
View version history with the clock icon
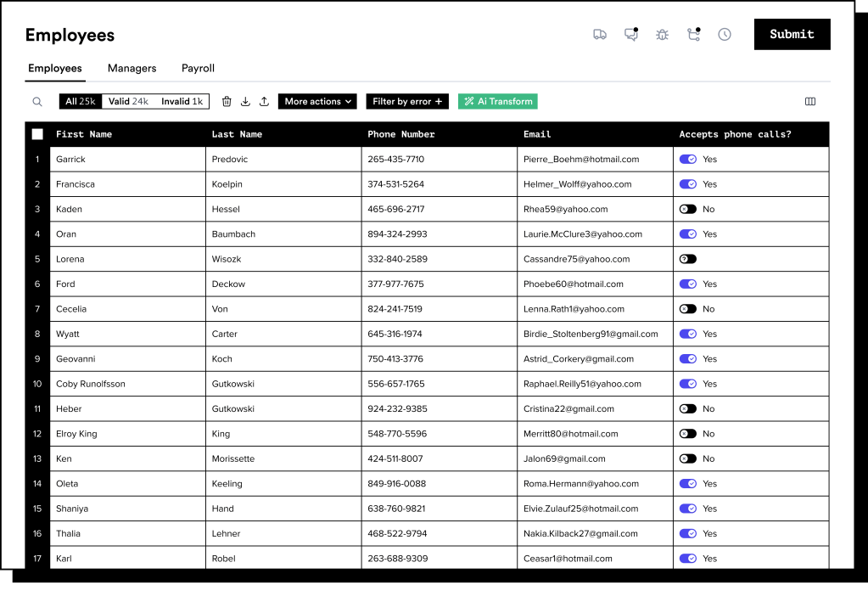tap(724, 34)
